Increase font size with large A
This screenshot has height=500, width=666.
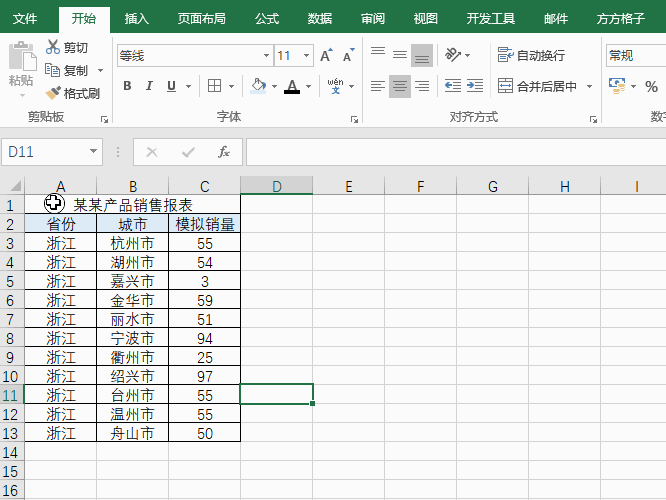[x=326, y=55]
